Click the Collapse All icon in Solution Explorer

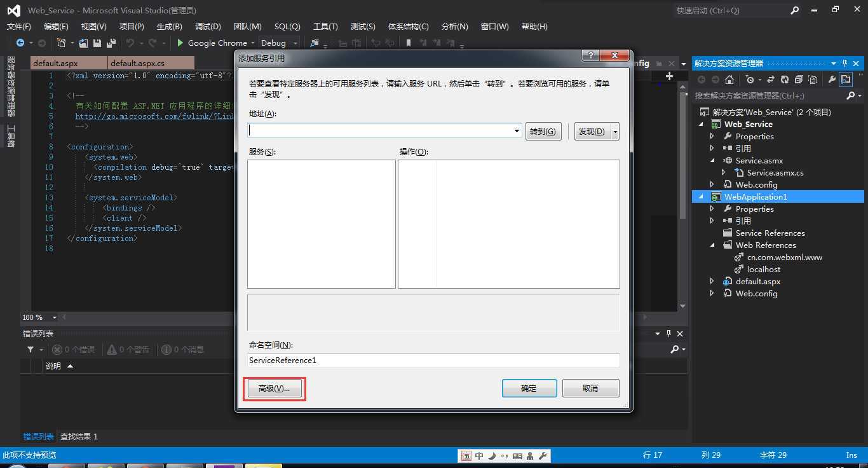[x=799, y=79]
